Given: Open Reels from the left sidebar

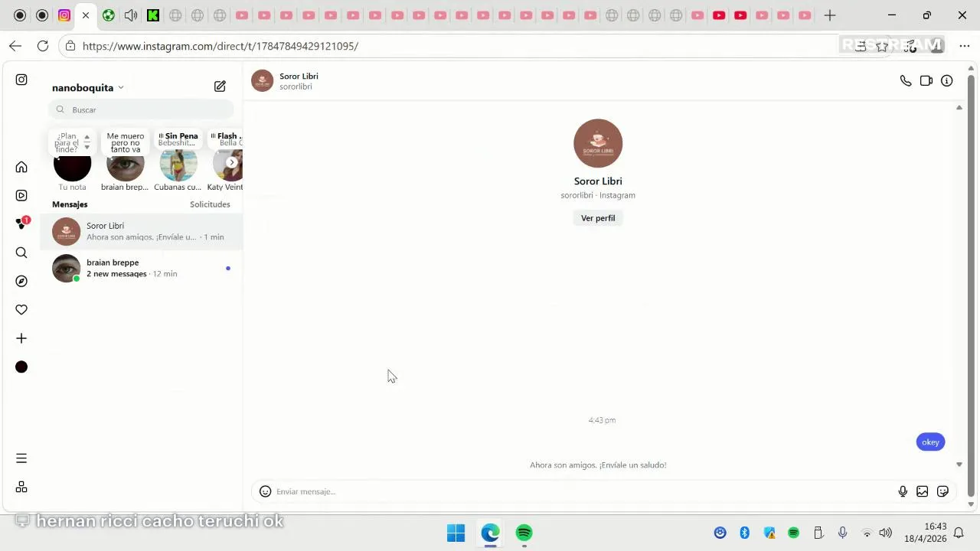Looking at the screenshot, I should (21, 195).
